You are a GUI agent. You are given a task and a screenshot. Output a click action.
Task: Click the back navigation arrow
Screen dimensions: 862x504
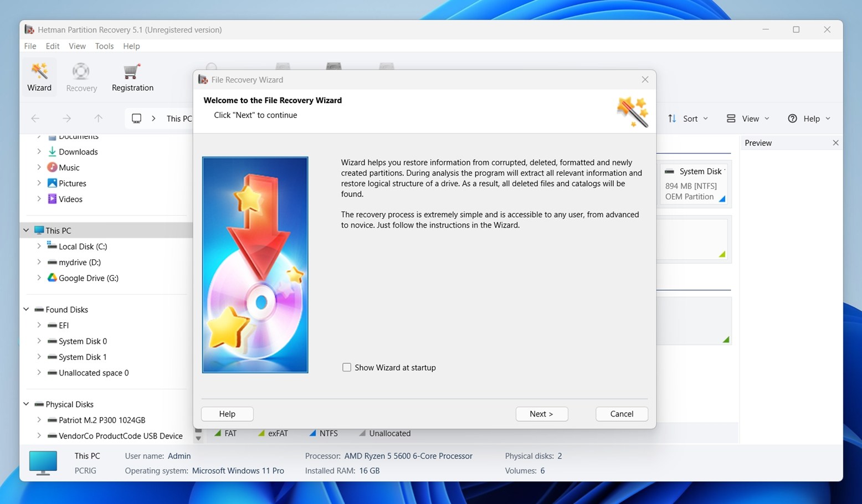[35, 118]
